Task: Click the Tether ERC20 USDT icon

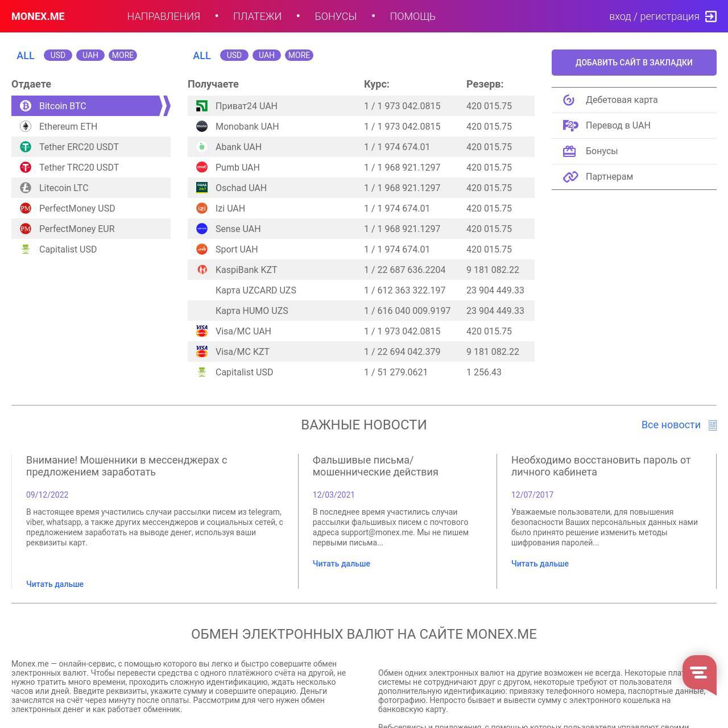Action: 26,147
